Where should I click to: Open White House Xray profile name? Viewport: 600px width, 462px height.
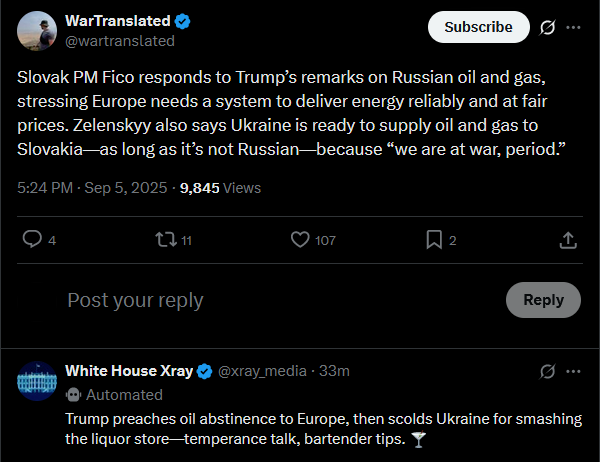[128, 371]
